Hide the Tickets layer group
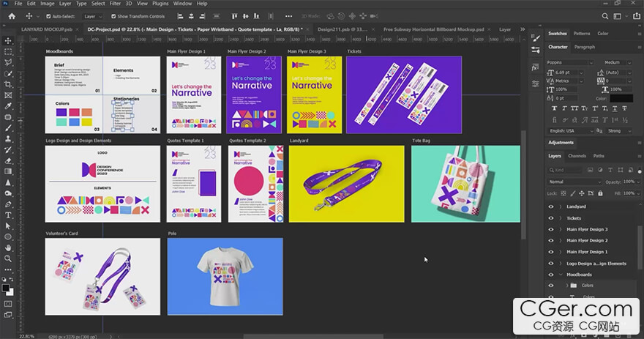This screenshot has height=339, width=644. (x=551, y=218)
